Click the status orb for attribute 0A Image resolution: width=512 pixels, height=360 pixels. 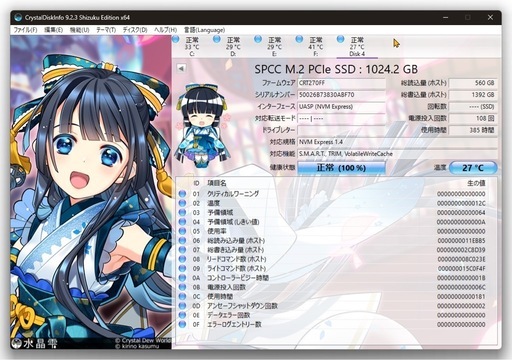[x=182, y=278]
